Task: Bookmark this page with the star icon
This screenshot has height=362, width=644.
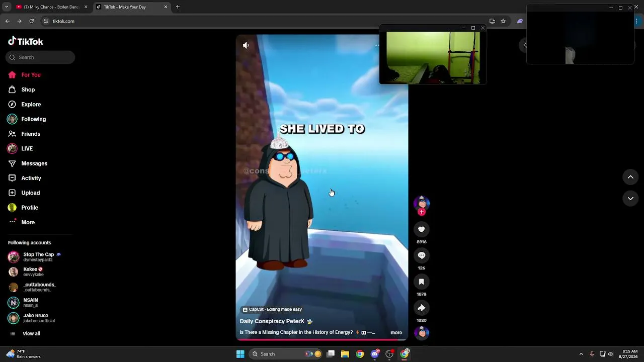Action: 503,21
